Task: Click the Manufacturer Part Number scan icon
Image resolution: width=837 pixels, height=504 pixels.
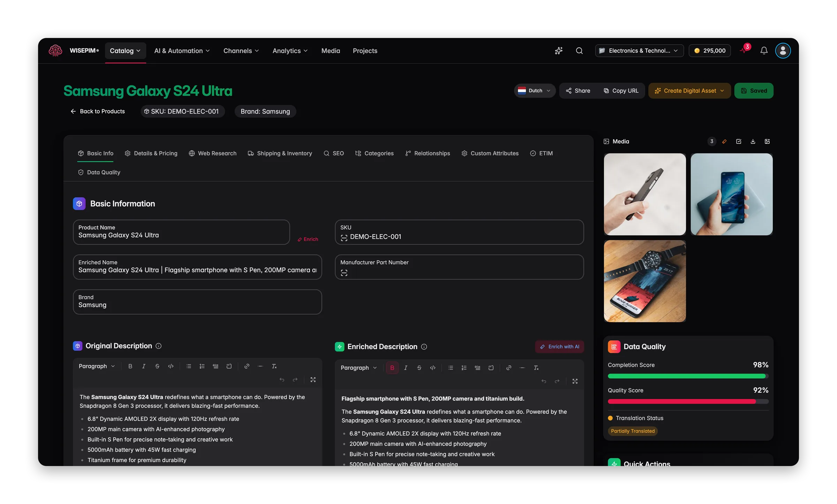Action: (x=344, y=273)
